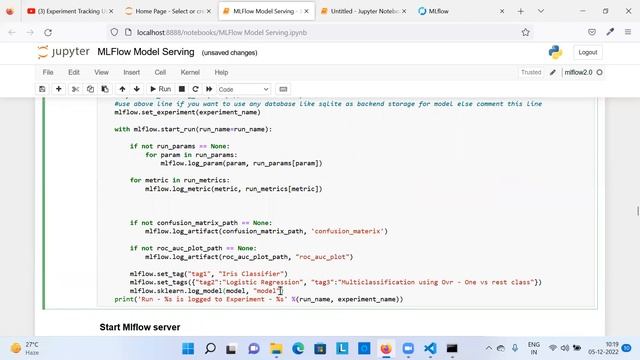The height and width of the screenshot is (360, 640).
Task: Click the Trusted notebook indicator
Action: tap(531, 72)
